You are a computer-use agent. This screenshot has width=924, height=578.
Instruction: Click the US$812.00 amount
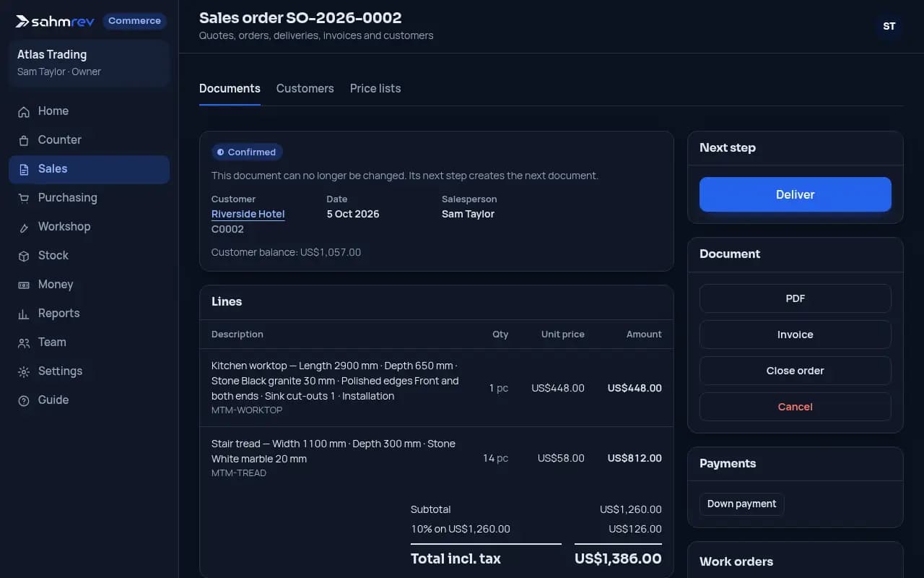pyautogui.click(x=635, y=458)
